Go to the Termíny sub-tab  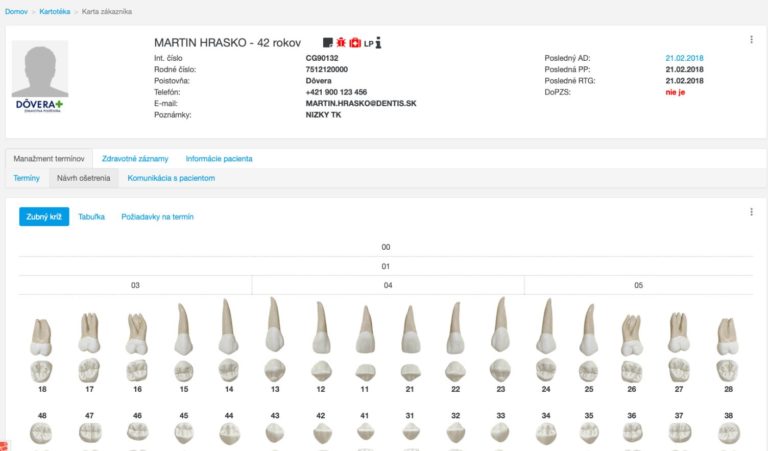pyautogui.click(x=26, y=178)
